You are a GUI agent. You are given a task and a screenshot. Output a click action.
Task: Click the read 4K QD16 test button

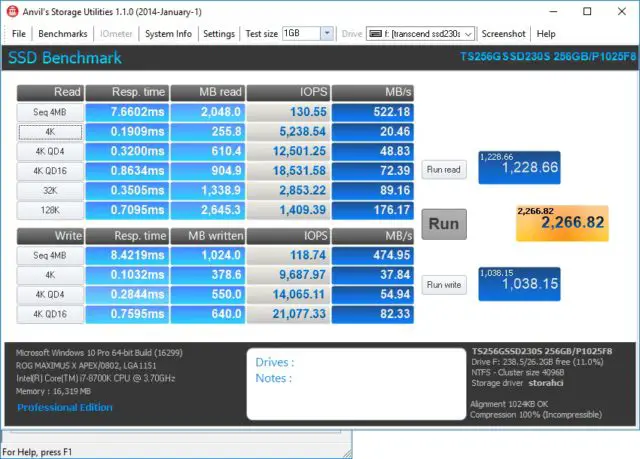pyautogui.click(x=50, y=171)
